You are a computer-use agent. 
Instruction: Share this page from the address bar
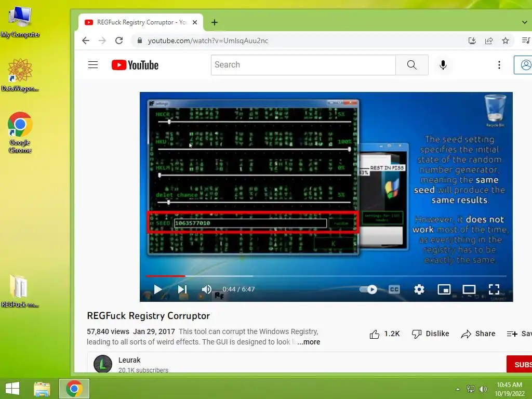click(x=489, y=41)
